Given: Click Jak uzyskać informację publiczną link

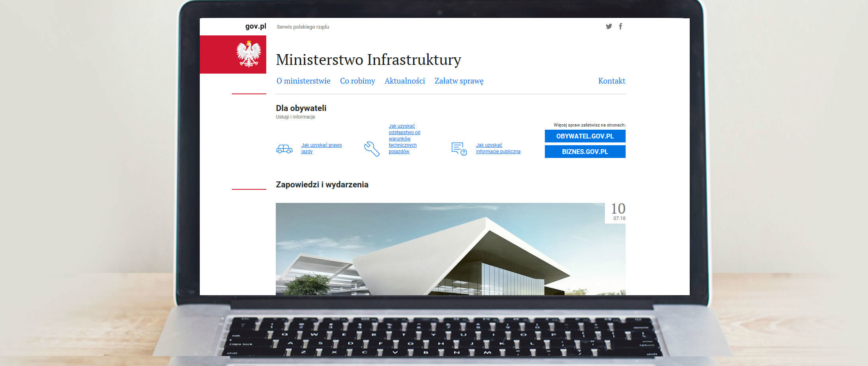Looking at the screenshot, I should pos(498,148).
